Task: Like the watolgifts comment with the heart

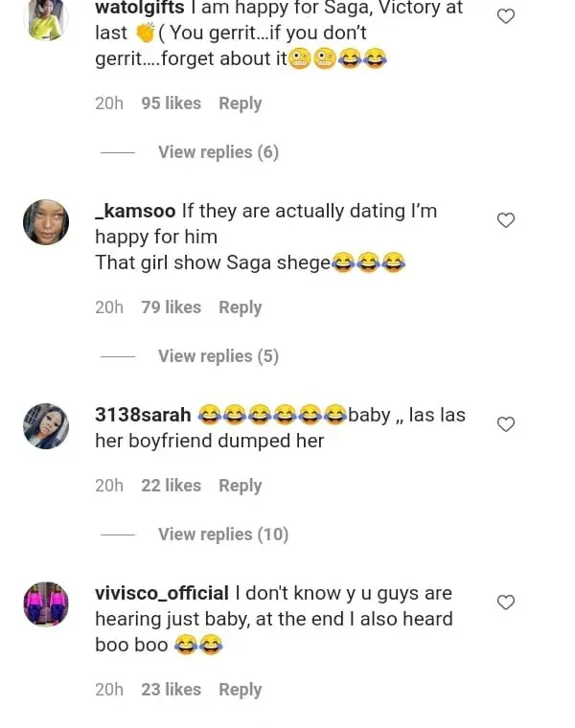Action: pyautogui.click(x=506, y=15)
